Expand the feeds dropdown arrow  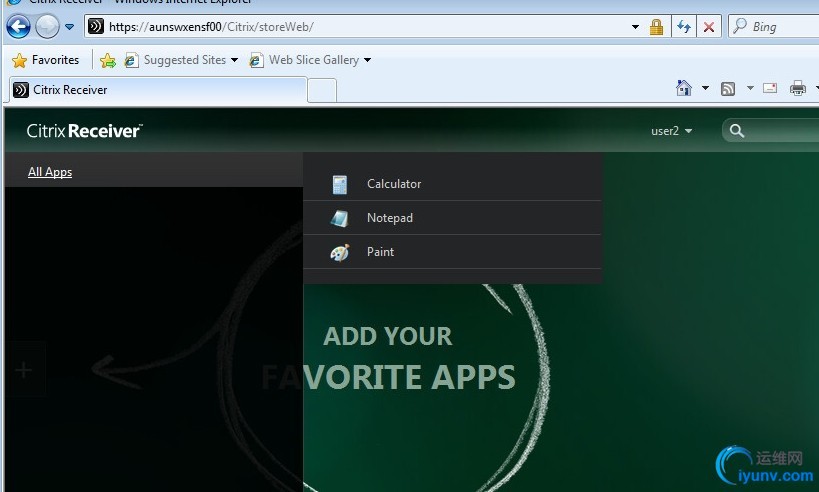click(x=750, y=88)
